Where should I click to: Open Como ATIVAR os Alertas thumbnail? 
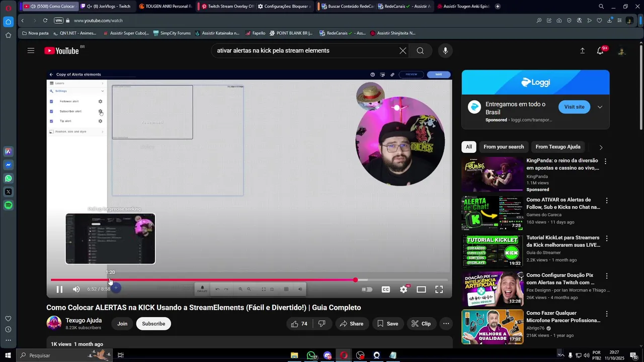pyautogui.click(x=492, y=213)
